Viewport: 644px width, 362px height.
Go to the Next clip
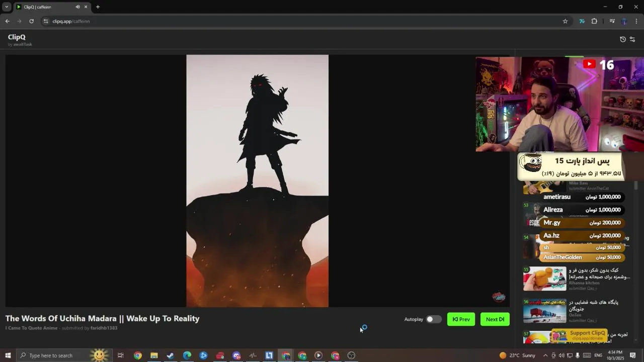pyautogui.click(x=495, y=319)
